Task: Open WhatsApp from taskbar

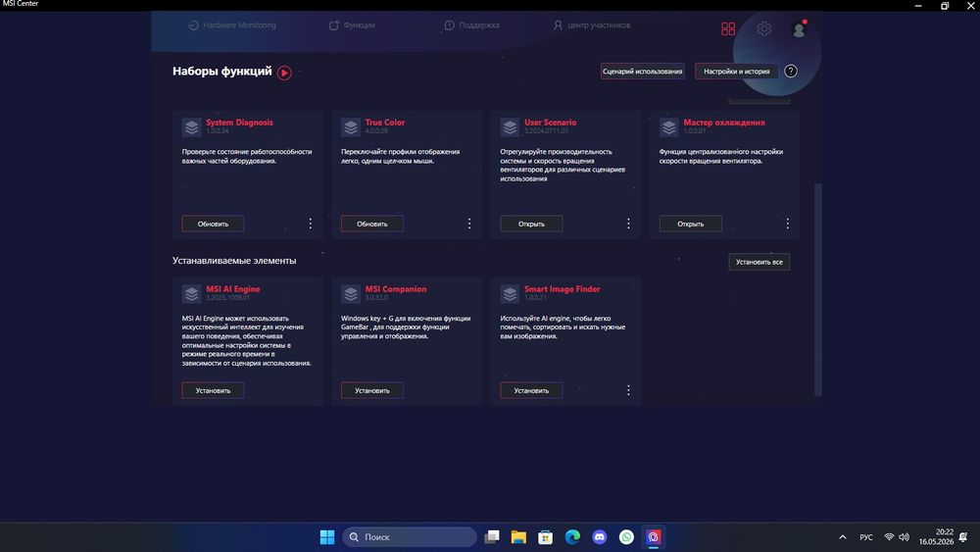Action: (x=626, y=537)
